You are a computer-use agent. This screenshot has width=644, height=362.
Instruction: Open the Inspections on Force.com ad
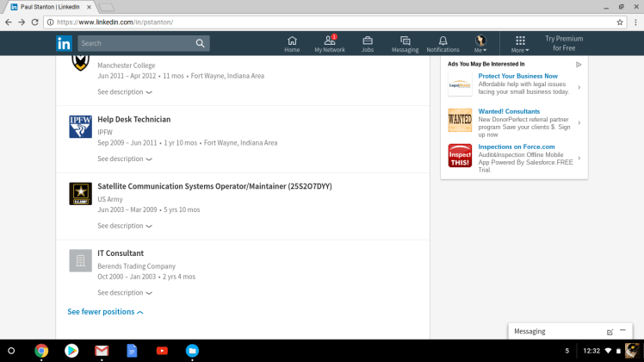click(517, 147)
